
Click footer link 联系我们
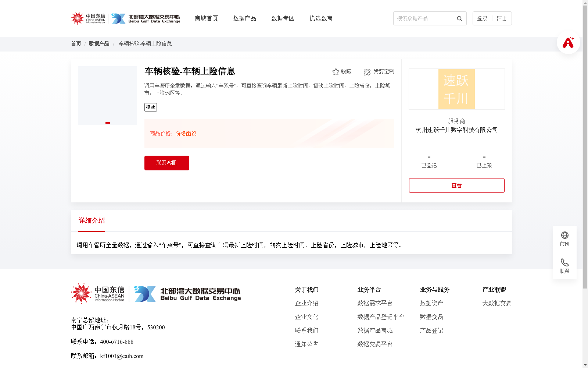306,330
